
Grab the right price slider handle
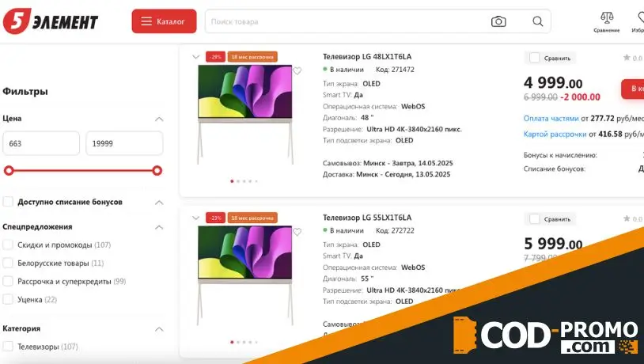click(157, 170)
